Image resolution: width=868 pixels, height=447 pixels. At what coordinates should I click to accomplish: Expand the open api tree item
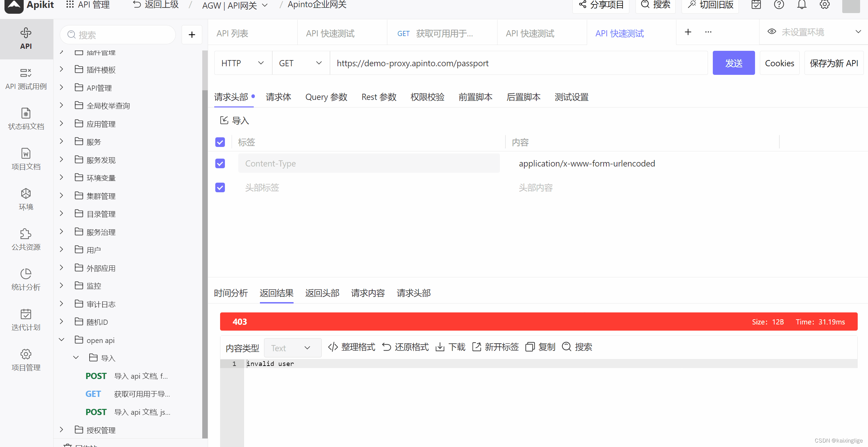[x=61, y=340]
